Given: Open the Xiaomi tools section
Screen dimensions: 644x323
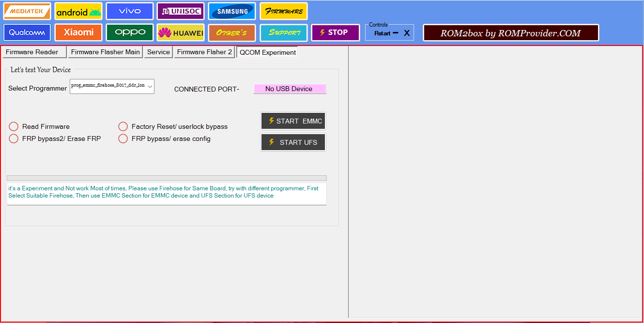Looking at the screenshot, I should [x=78, y=32].
